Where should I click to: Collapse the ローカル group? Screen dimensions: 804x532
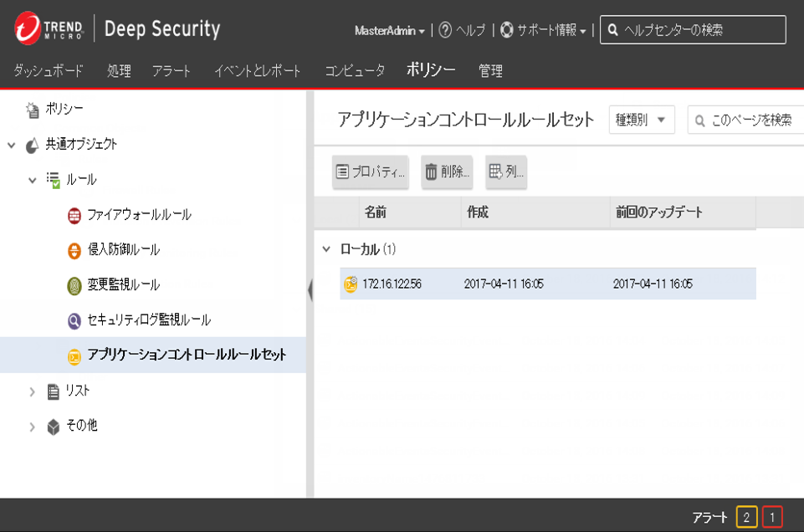coord(326,249)
